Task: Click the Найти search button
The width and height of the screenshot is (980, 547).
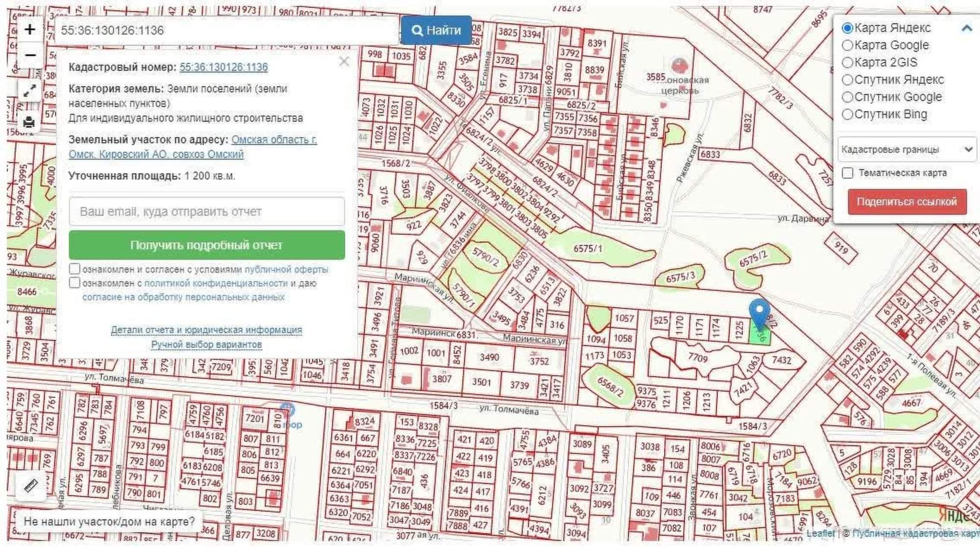Action: coord(436,30)
